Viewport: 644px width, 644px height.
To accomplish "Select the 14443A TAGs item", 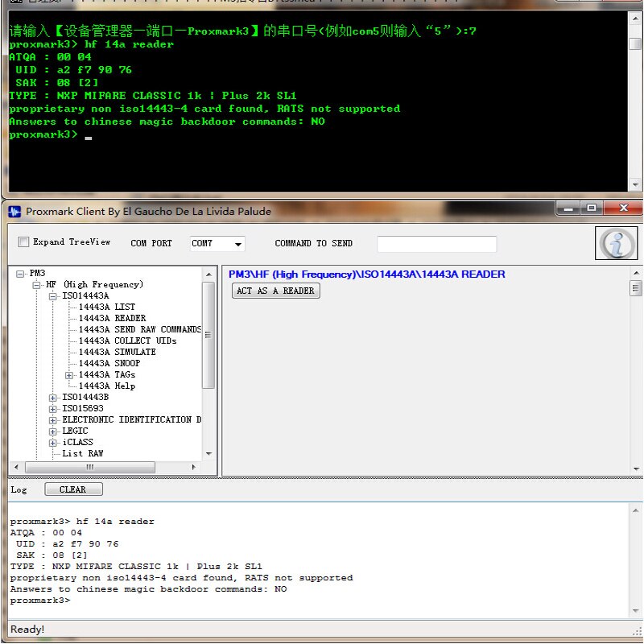I will coord(107,374).
